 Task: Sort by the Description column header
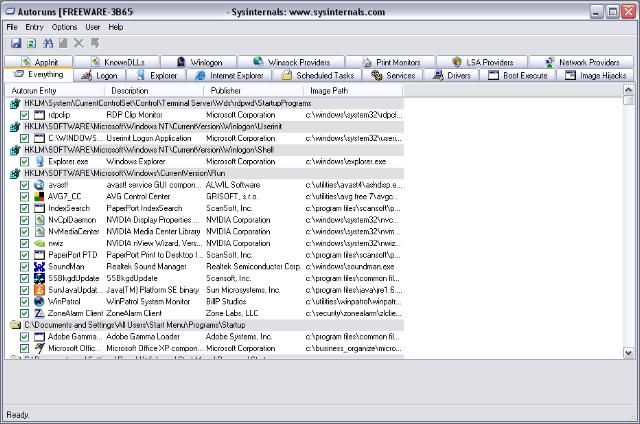(x=130, y=90)
